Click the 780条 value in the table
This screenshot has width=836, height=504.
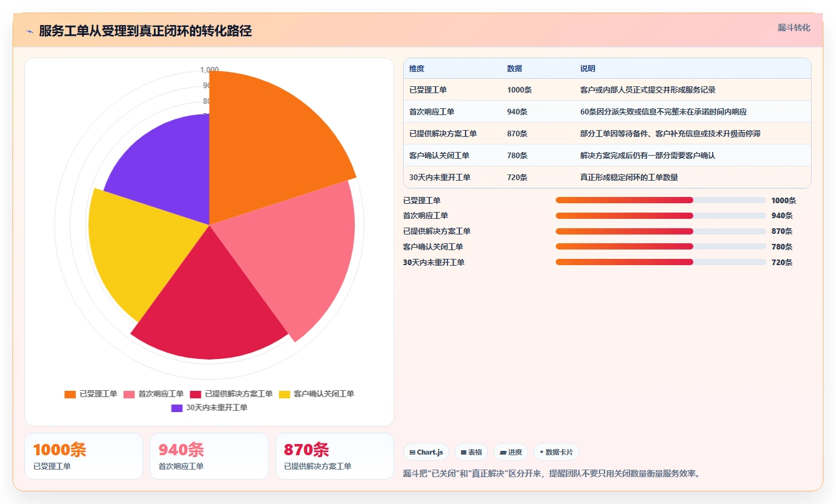[517, 156]
